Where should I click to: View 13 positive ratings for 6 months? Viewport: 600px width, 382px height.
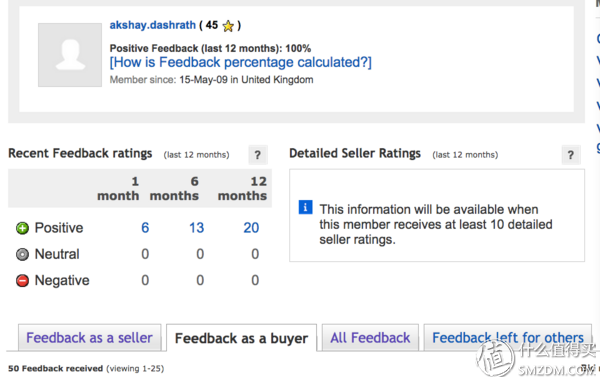[x=196, y=228]
